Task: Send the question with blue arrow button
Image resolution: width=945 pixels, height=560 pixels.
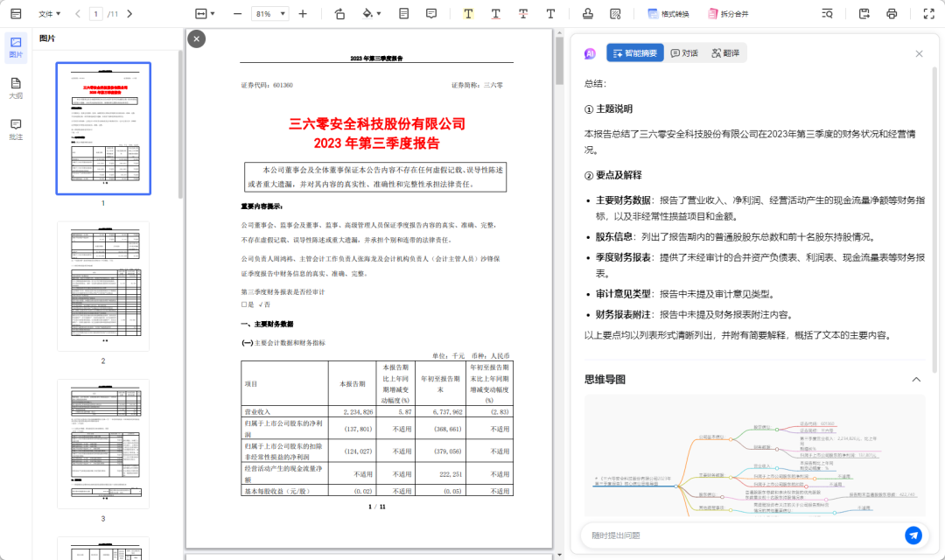Action: tap(913, 535)
